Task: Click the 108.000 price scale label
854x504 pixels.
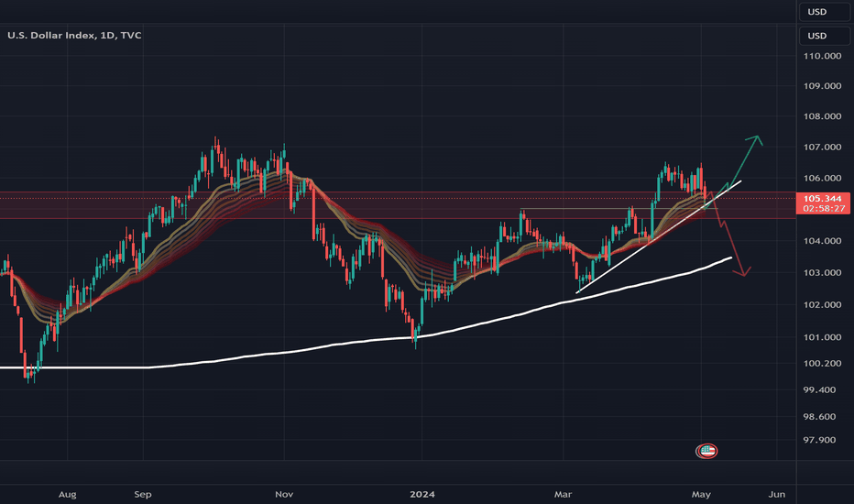Action: click(823, 116)
